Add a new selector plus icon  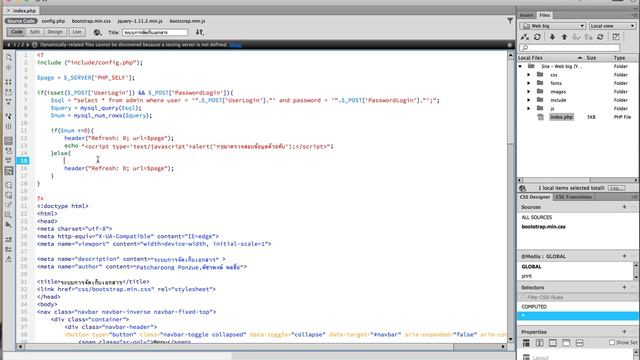tap(624, 287)
